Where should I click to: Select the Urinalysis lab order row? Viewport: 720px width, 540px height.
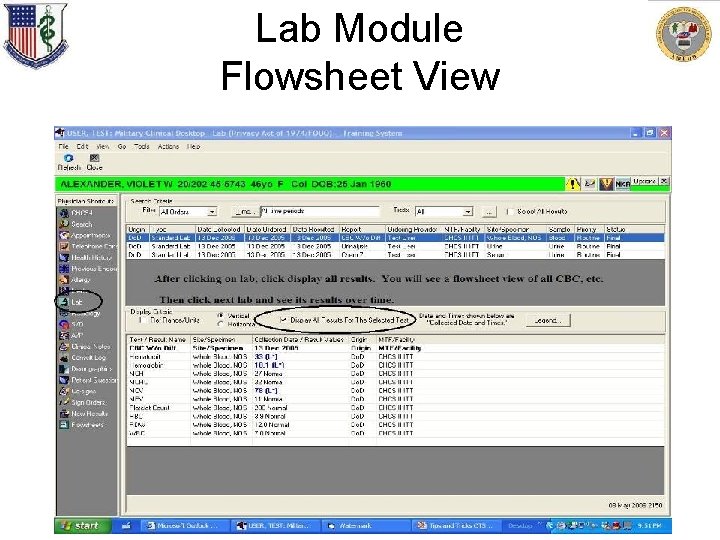[x=395, y=246]
